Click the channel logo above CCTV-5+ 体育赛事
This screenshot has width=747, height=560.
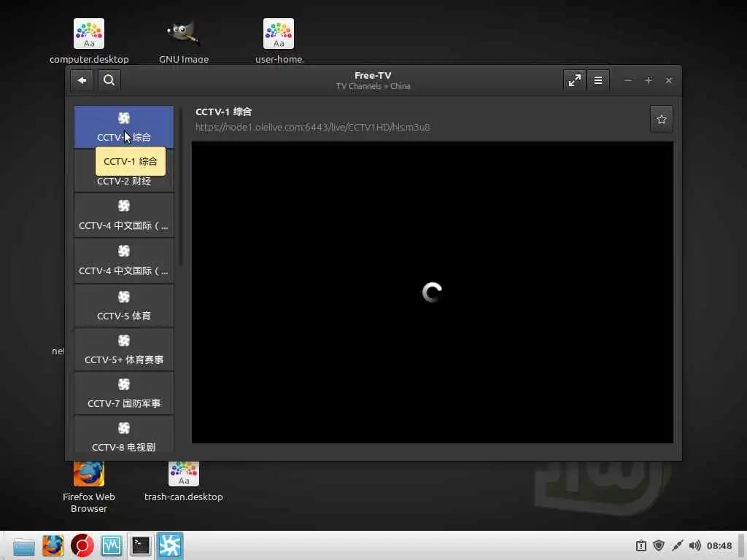(x=124, y=341)
